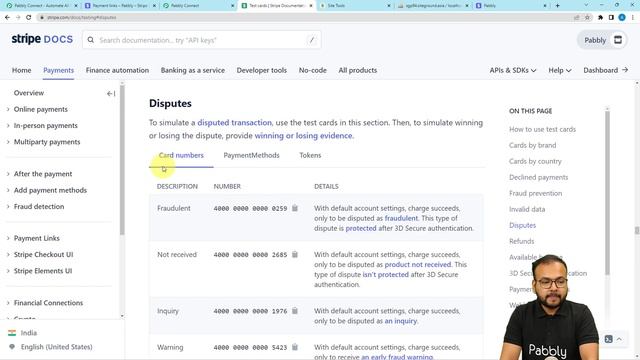The width and height of the screenshot is (640, 360).
Task: Toggle browser side panel icon
Action: click(x=611, y=18)
